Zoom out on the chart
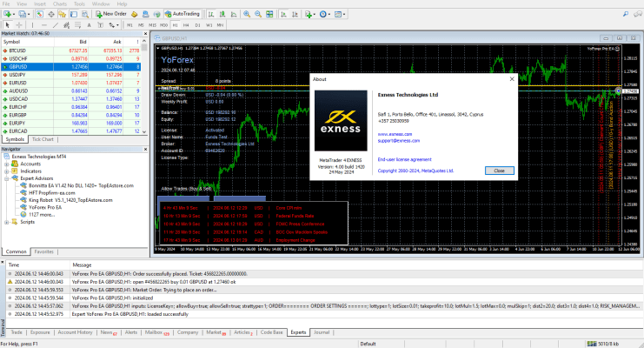Image resolution: width=644 pixels, height=348 pixels. 258,14
